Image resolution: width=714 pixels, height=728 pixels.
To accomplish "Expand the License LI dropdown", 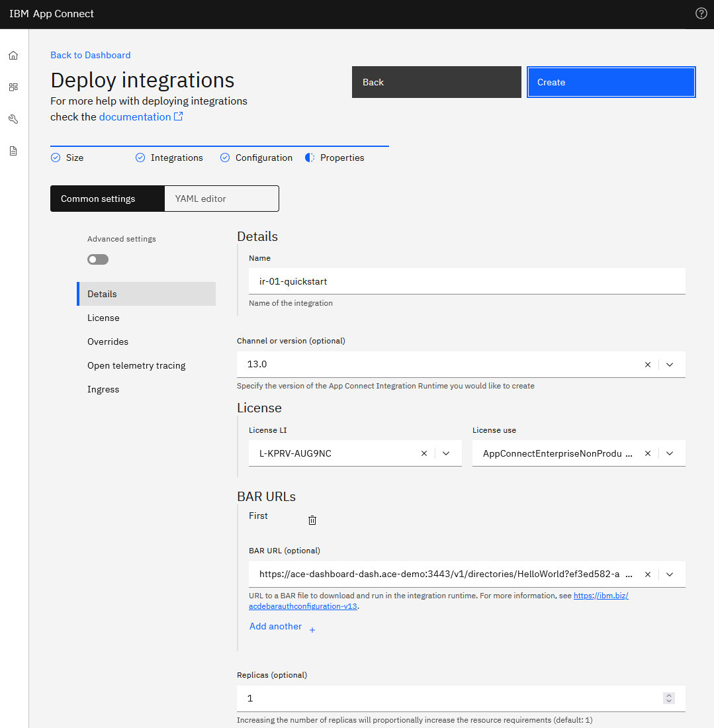I will (x=446, y=453).
